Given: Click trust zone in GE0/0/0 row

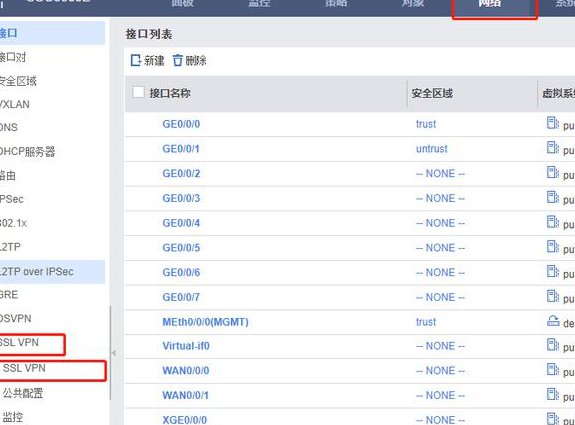Looking at the screenshot, I should (x=426, y=124).
